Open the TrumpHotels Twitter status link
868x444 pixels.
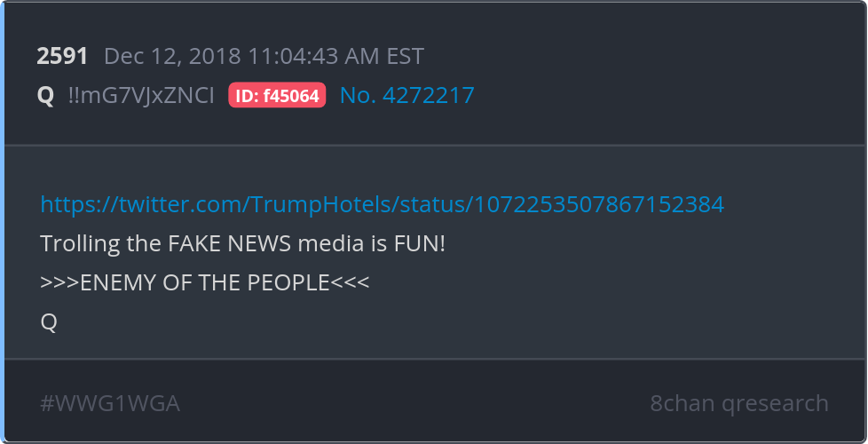pos(382,204)
